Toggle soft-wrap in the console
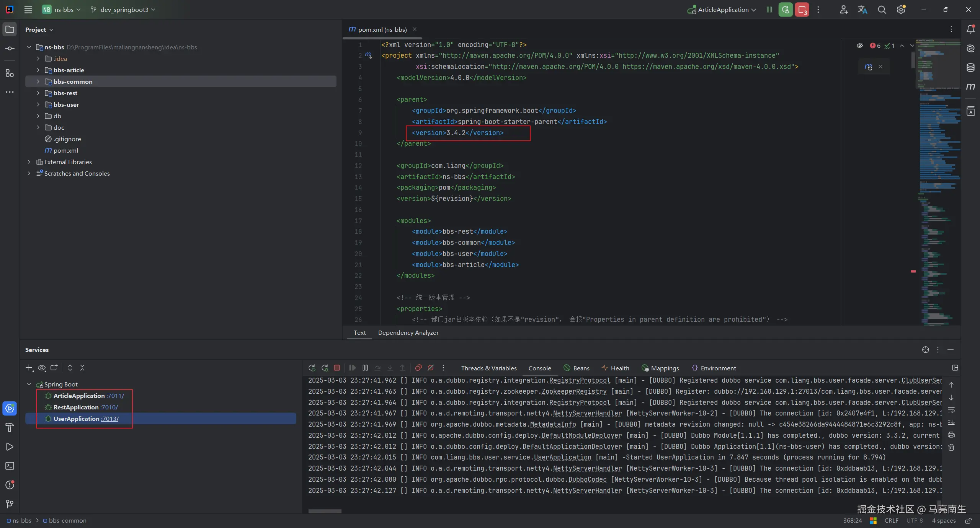Image resolution: width=980 pixels, height=528 pixels. tap(951, 410)
